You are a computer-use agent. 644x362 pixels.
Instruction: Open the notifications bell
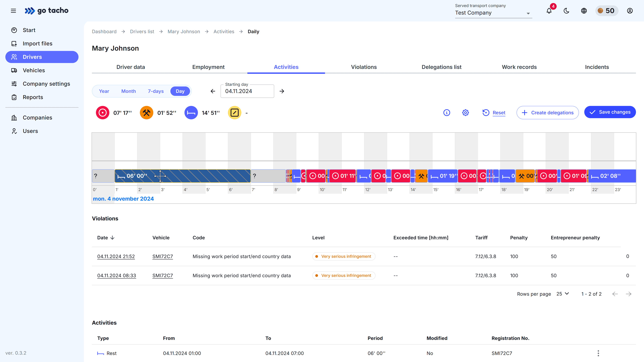[x=549, y=11]
